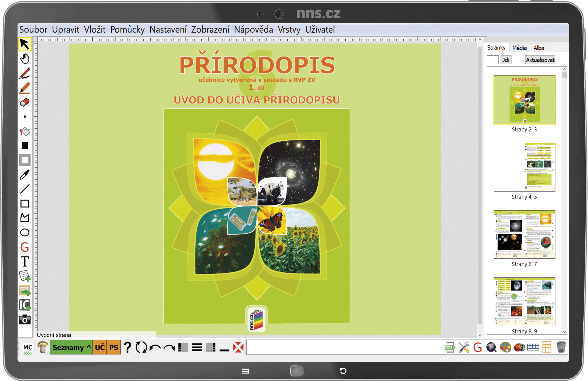588x381 pixels.
Task: Open the color palette icon
Action: click(x=505, y=347)
